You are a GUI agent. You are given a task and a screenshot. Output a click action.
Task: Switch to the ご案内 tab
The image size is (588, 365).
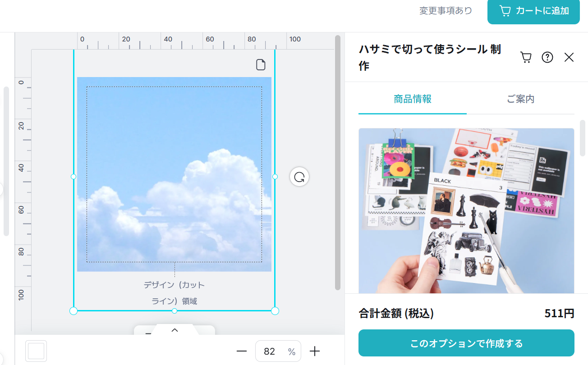pos(520,99)
